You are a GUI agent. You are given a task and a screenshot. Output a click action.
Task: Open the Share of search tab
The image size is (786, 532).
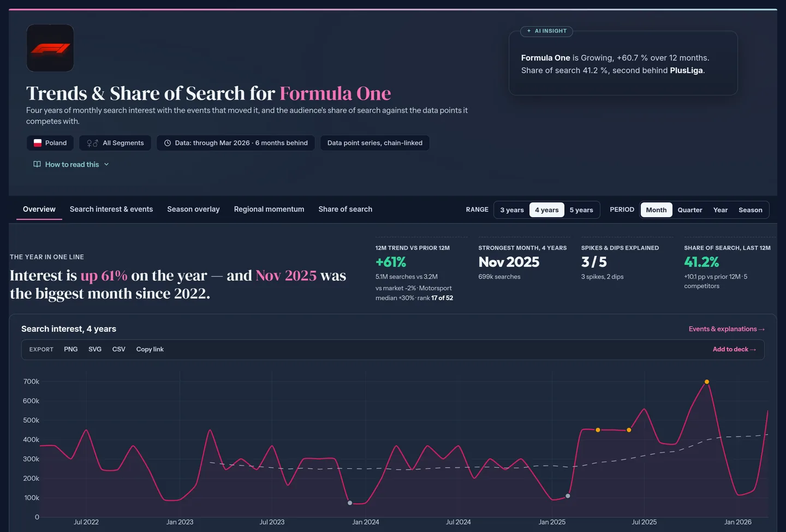click(x=346, y=210)
